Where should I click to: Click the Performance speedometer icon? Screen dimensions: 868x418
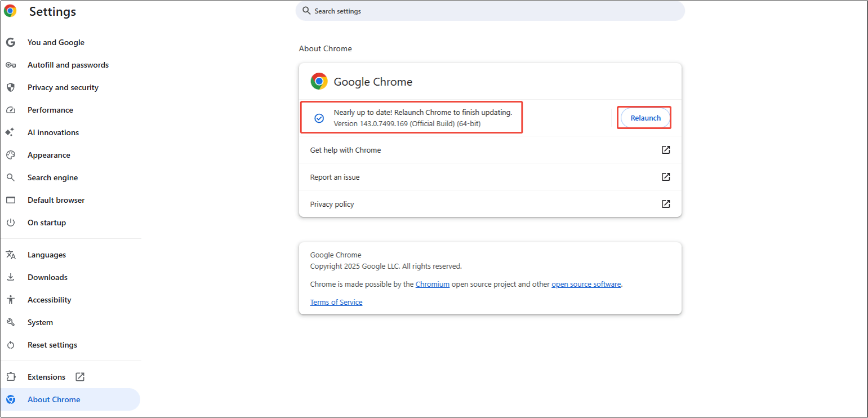[11, 110]
